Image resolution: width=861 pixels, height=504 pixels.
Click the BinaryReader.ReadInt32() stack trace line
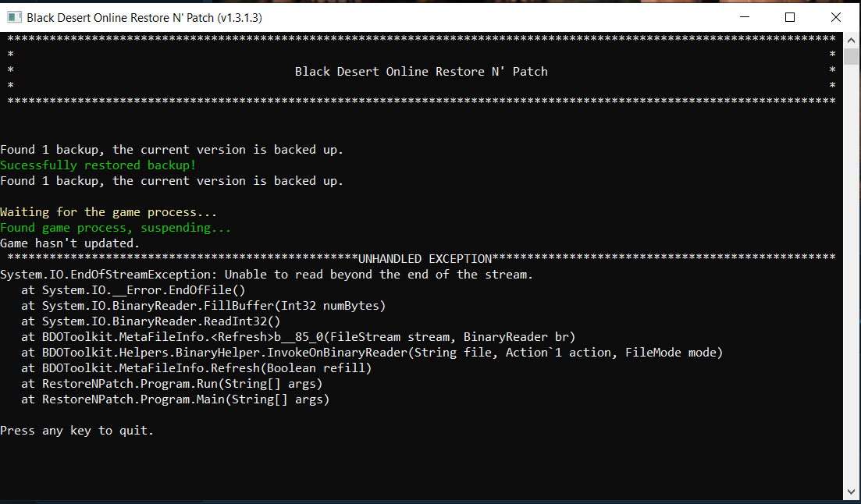(x=151, y=321)
